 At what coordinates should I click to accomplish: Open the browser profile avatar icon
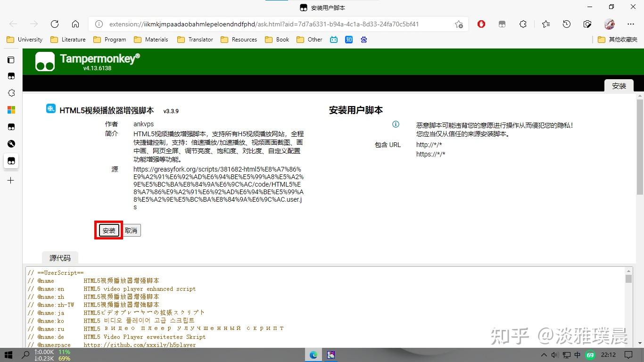(609, 24)
